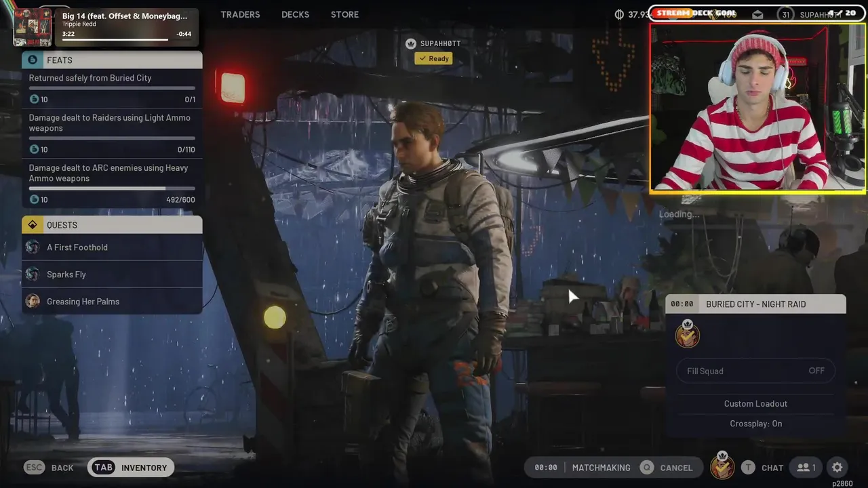Click the T key icon beside Chat
Screen dimensions: 868x488
point(748,468)
